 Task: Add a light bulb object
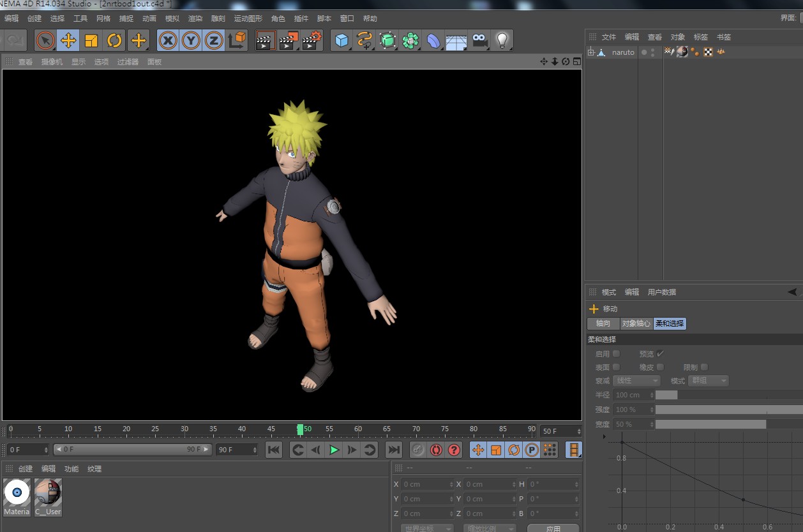pyautogui.click(x=502, y=41)
